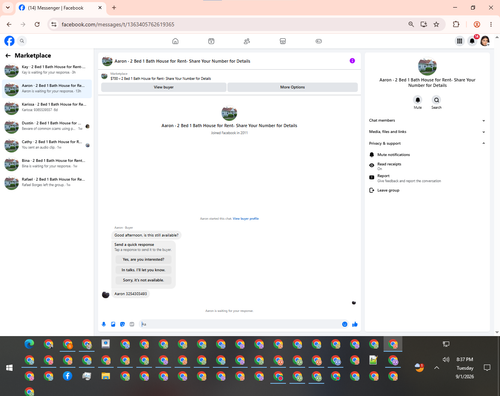Bookmark this page with the star icon
The image size is (500, 396).
click(436, 24)
